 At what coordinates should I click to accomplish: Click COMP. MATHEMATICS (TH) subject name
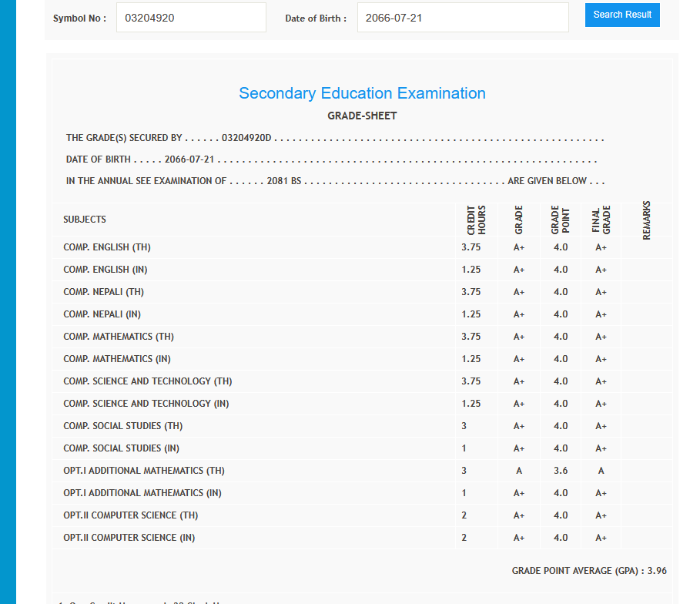(x=119, y=337)
